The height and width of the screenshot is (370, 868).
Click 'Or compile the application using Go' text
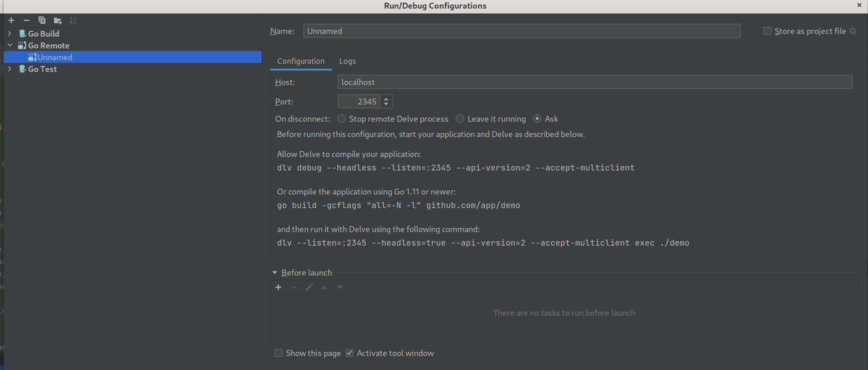366,192
